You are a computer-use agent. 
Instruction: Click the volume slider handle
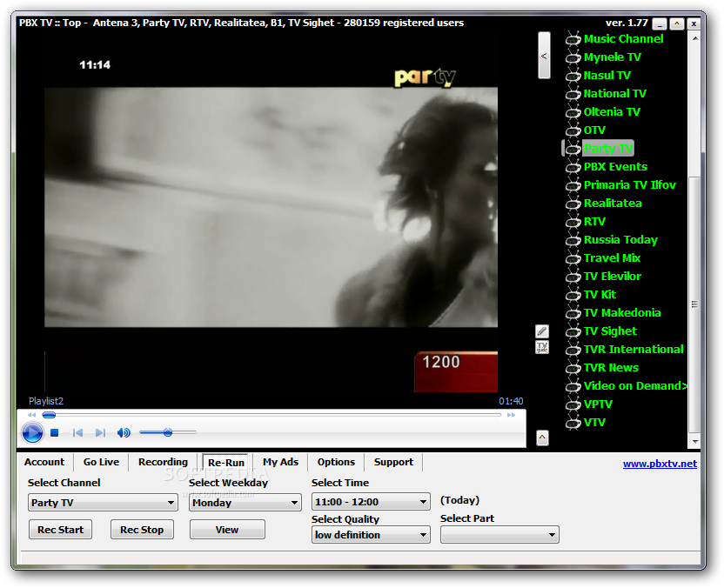click(x=168, y=432)
